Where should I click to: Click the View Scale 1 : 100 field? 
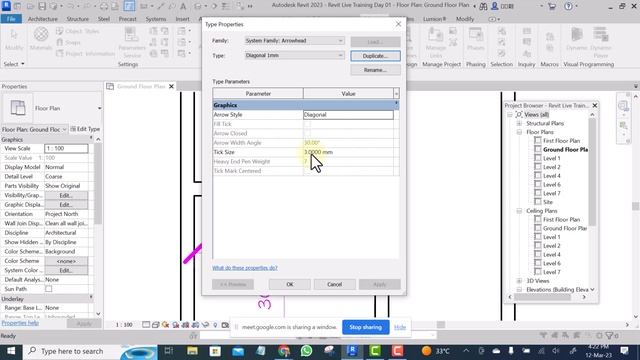pos(66,148)
